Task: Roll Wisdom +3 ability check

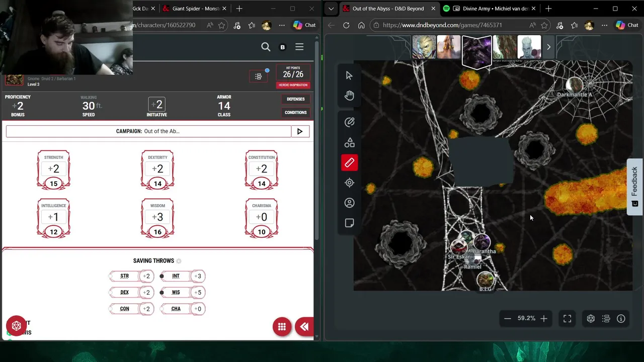Action: click(x=157, y=217)
